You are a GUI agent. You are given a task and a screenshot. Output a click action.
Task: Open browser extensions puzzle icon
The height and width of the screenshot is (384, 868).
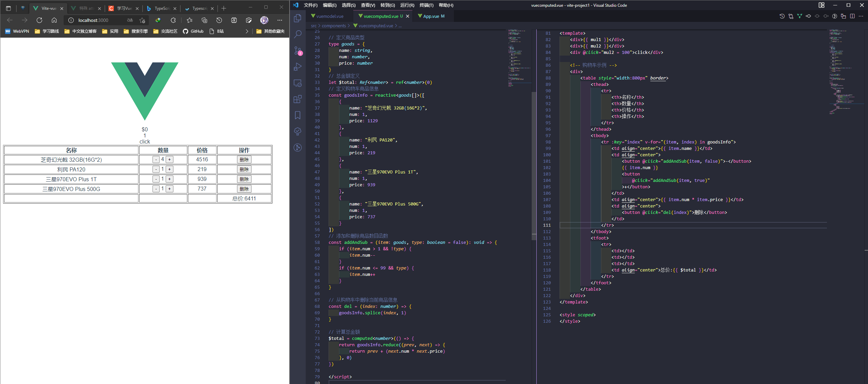tap(173, 20)
